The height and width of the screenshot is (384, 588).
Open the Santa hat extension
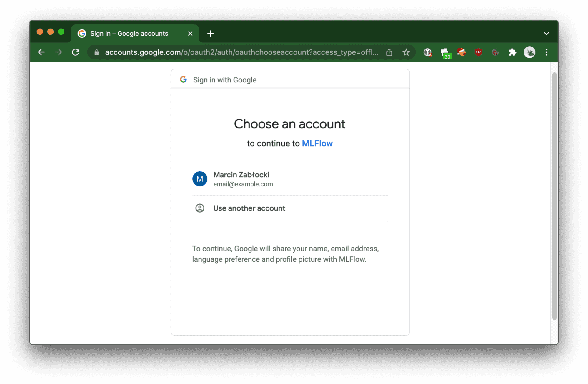pyautogui.click(x=462, y=52)
